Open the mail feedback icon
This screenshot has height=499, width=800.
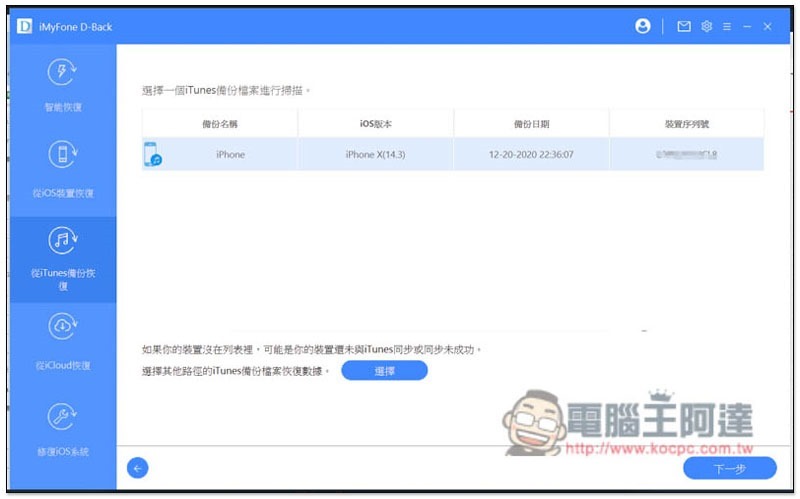(x=684, y=27)
